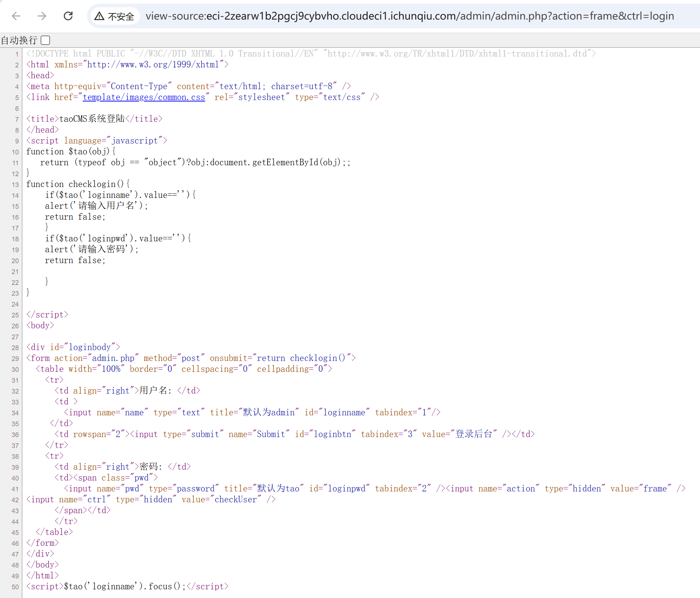700x598 pixels.
Task: Click the browser forward arrow
Action: (42, 16)
